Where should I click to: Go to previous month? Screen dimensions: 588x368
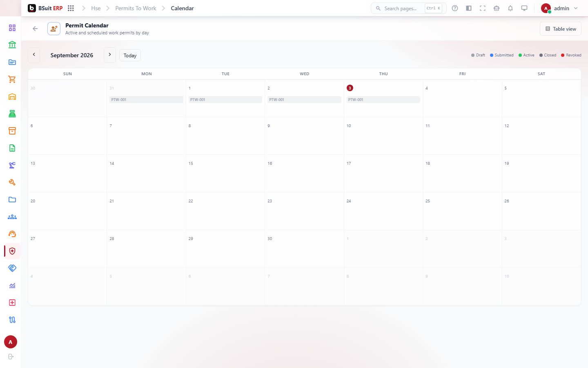(x=34, y=55)
